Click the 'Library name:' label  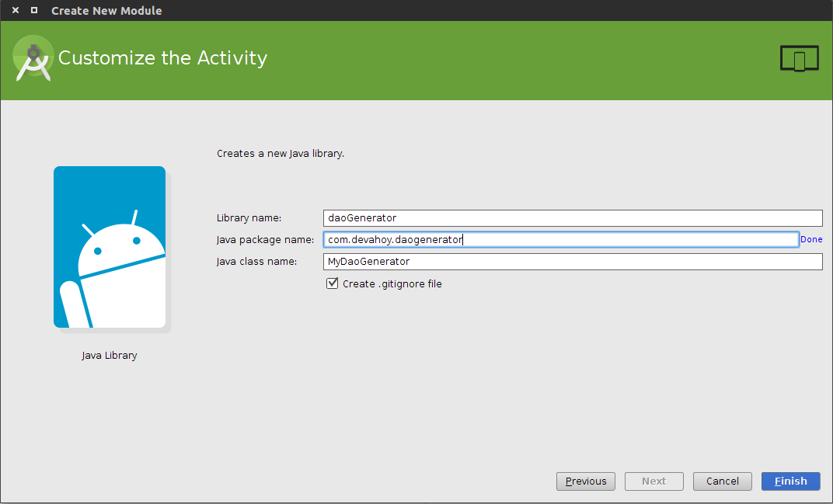click(249, 217)
